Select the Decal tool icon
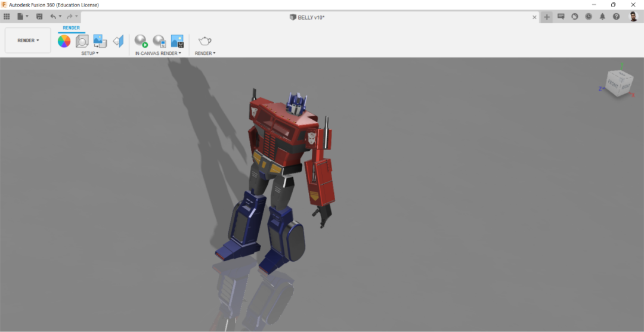This screenshot has height=332, width=644. click(100, 41)
